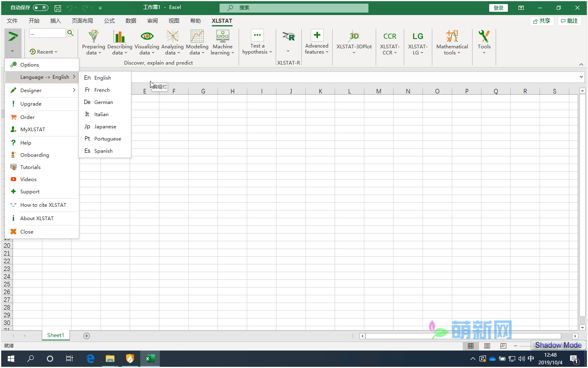This screenshot has width=588, height=368.
Task: Choose Japanese language
Action: 105,126
